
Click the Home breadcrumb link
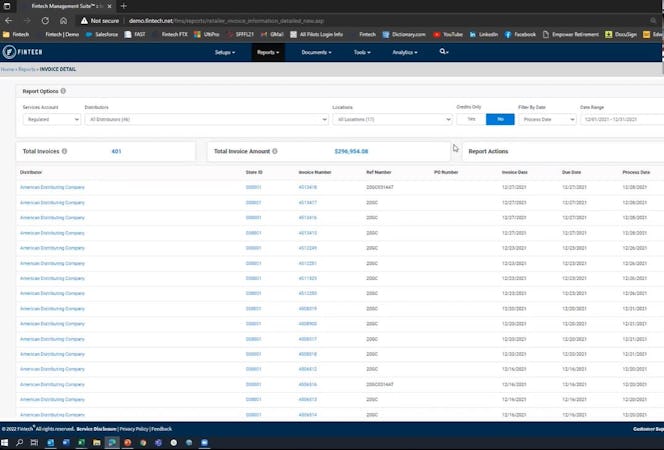click(7, 69)
